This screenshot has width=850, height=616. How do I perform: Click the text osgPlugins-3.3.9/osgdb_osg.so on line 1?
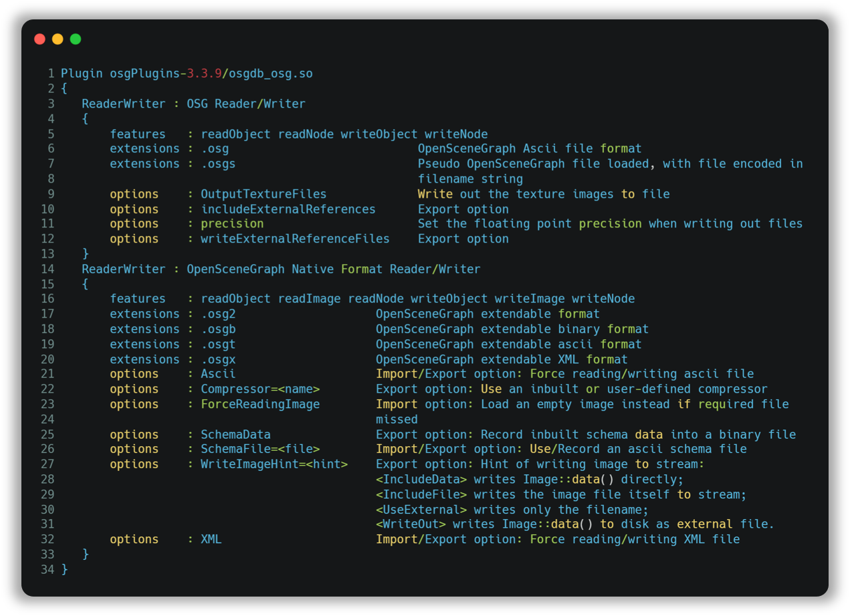(211, 74)
